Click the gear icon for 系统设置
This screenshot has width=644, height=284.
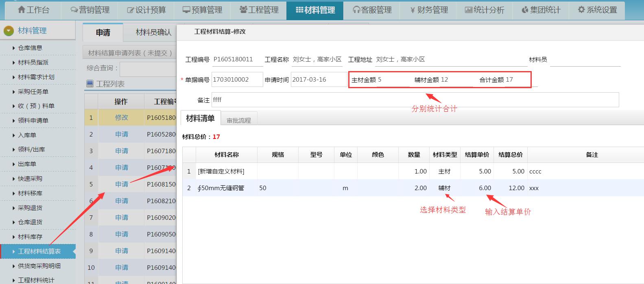coord(581,10)
